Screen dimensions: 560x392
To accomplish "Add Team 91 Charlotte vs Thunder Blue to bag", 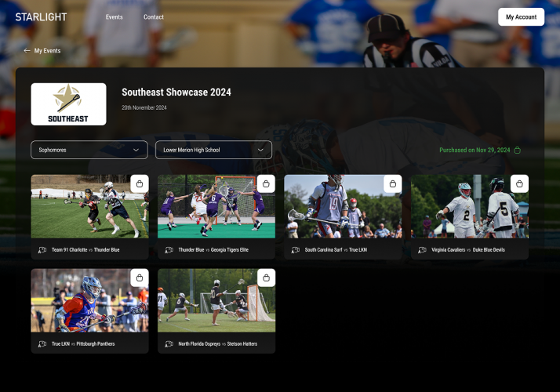I will [x=140, y=184].
